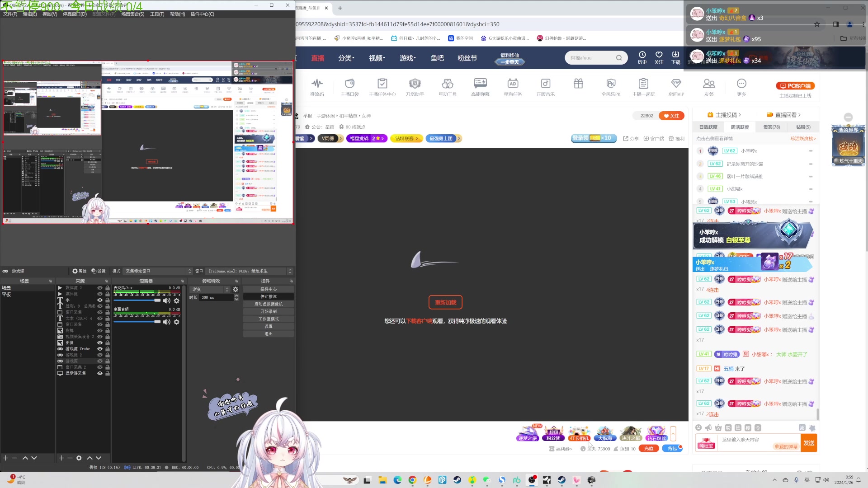Click the 历史 history clock icon
Viewport: 868px width, 488px height.
point(642,55)
